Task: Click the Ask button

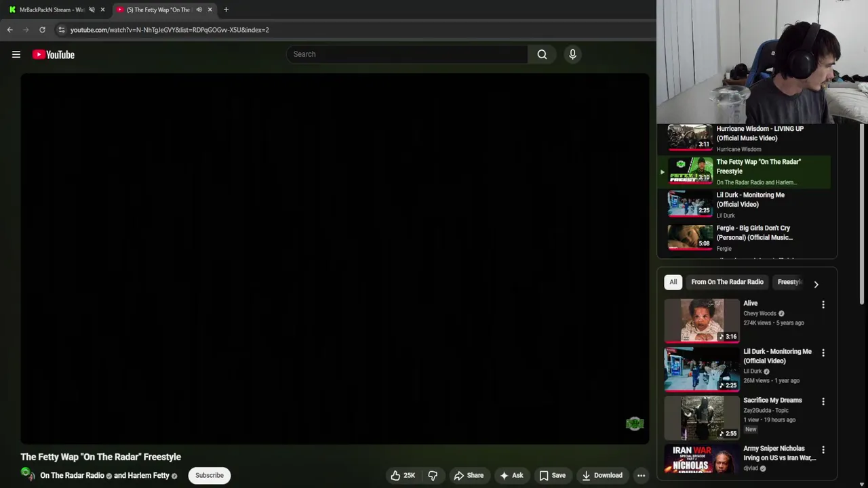Action: tap(511, 475)
